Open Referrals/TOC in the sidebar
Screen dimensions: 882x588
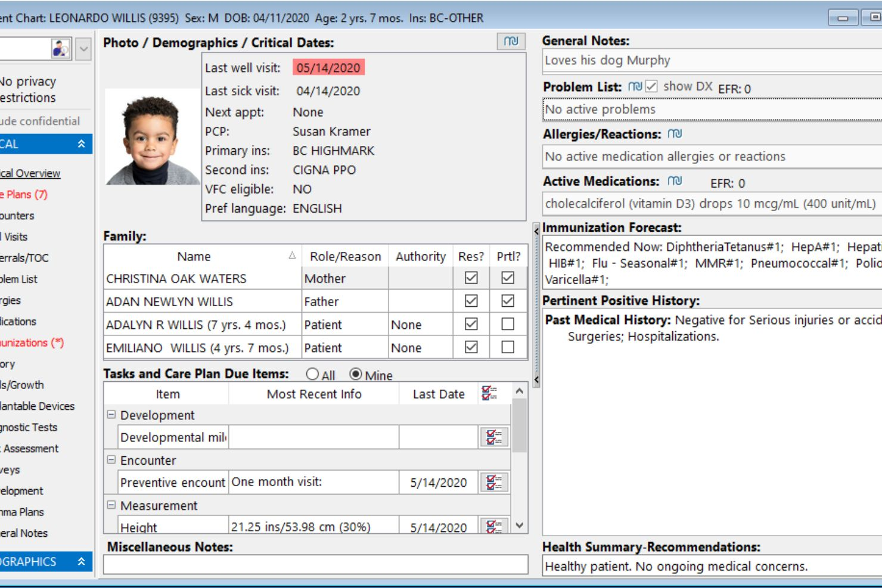coord(24,258)
